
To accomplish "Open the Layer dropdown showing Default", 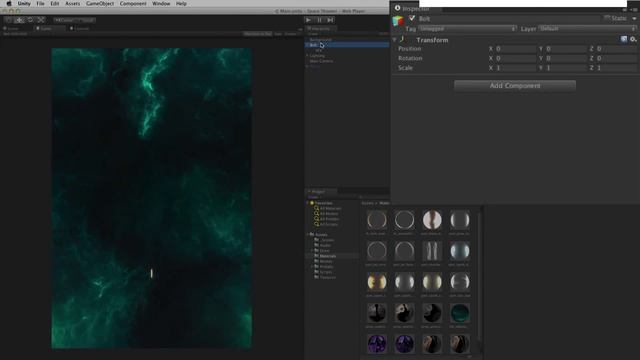I will point(587,29).
